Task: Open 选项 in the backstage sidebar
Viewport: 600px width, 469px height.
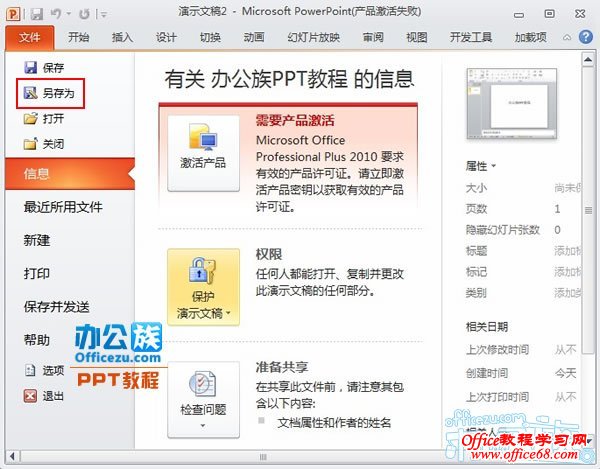Action: 44,370
